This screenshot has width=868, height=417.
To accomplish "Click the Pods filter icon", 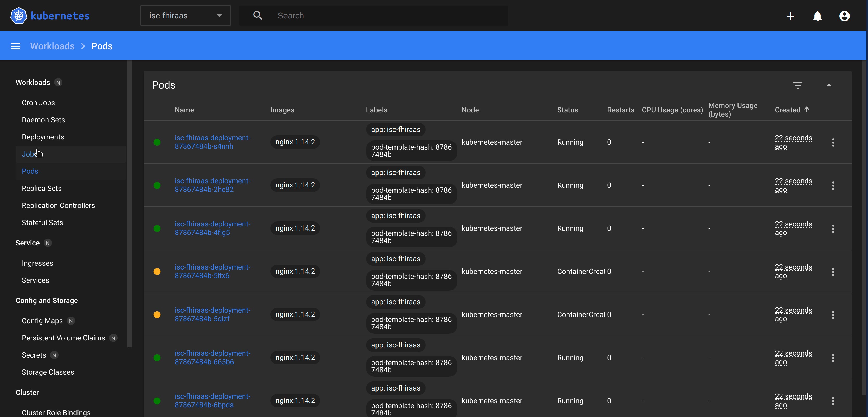I will [797, 85].
